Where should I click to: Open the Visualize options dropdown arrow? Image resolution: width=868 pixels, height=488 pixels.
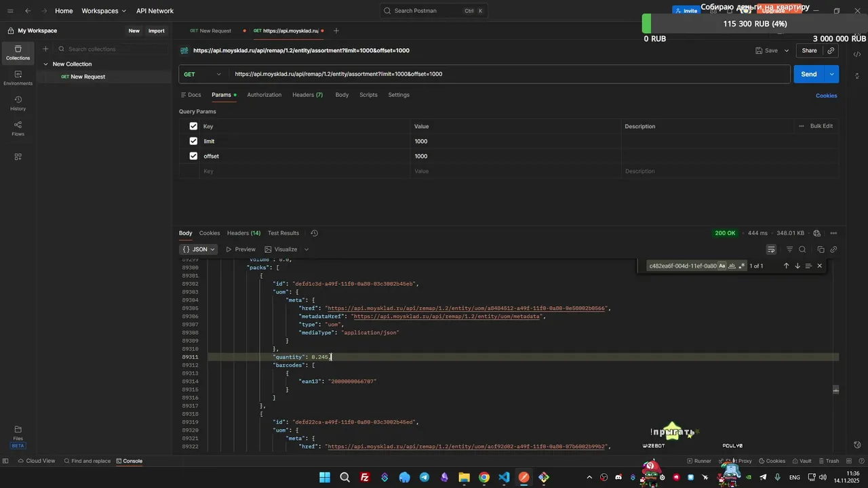(306, 249)
